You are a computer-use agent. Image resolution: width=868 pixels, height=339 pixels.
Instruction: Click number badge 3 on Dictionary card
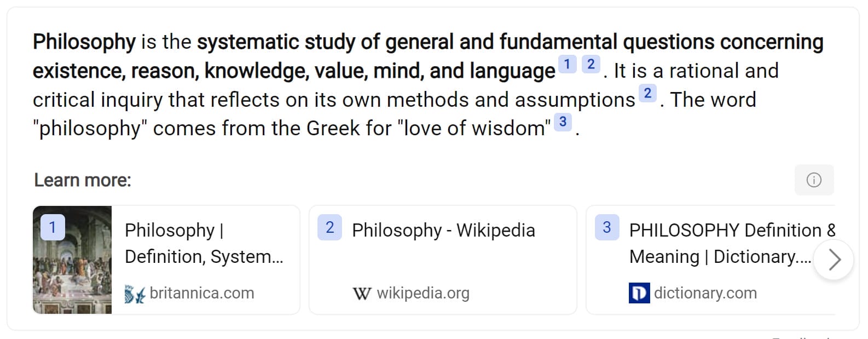click(x=606, y=227)
